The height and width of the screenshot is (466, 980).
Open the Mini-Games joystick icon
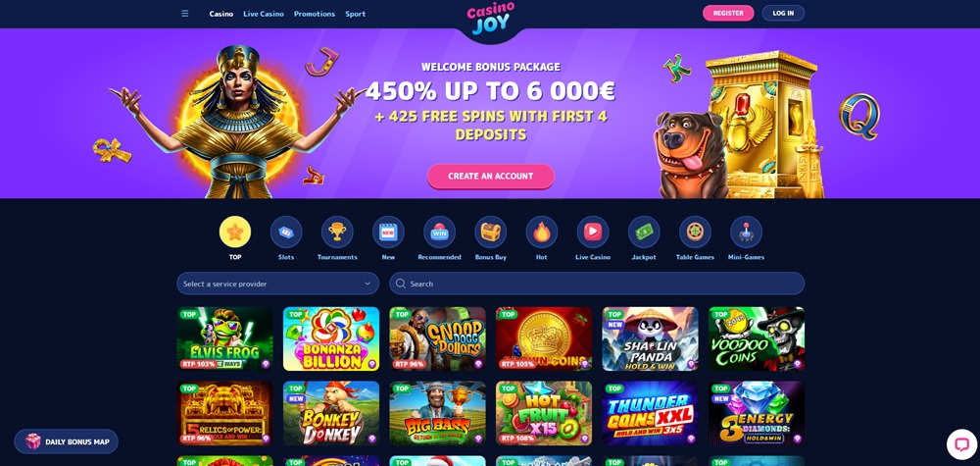(x=746, y=233)
